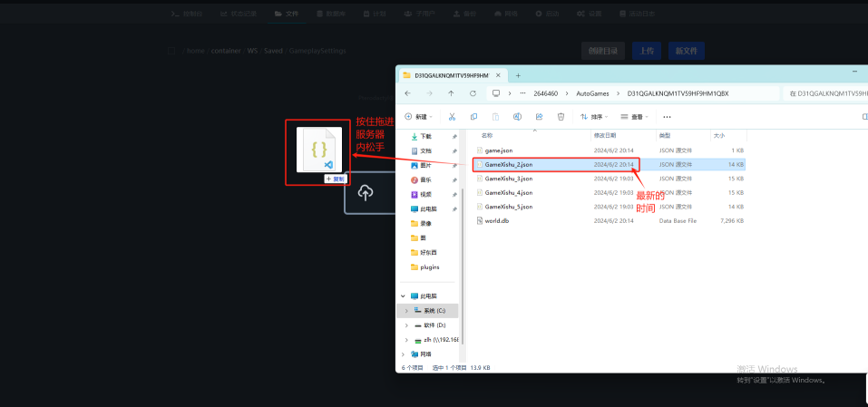Go to the container path segment

[x=226, y=51]
